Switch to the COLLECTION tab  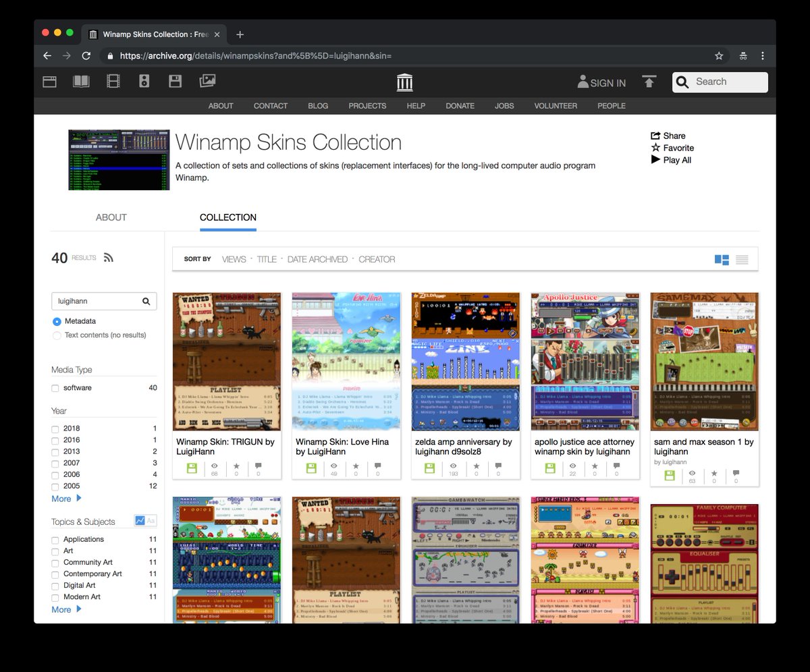pyautogui.click(x=228, y=217)
